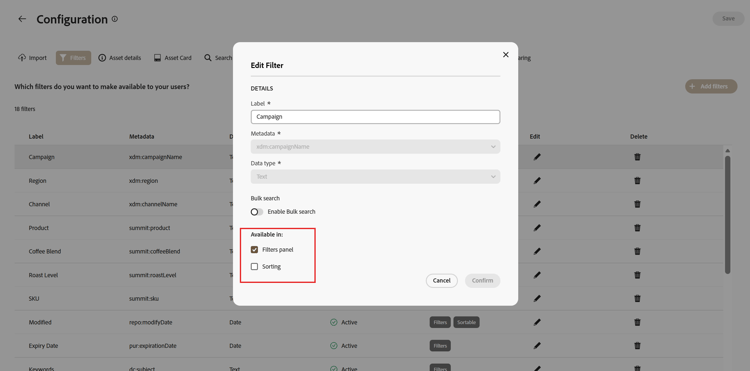Select the Filters tab
Screen dimensions: 750x371
[73, 58]
